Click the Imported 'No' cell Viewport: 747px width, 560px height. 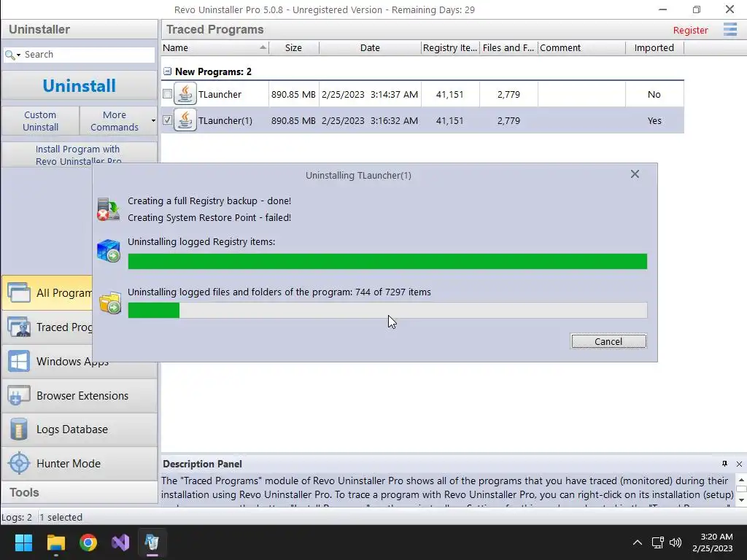(654, 94)
